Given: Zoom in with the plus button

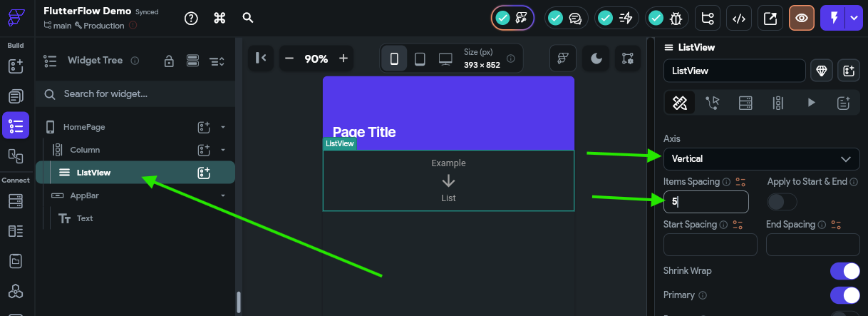Looking at the screenshot, I should pyautogui.click(x=343, y=58).
